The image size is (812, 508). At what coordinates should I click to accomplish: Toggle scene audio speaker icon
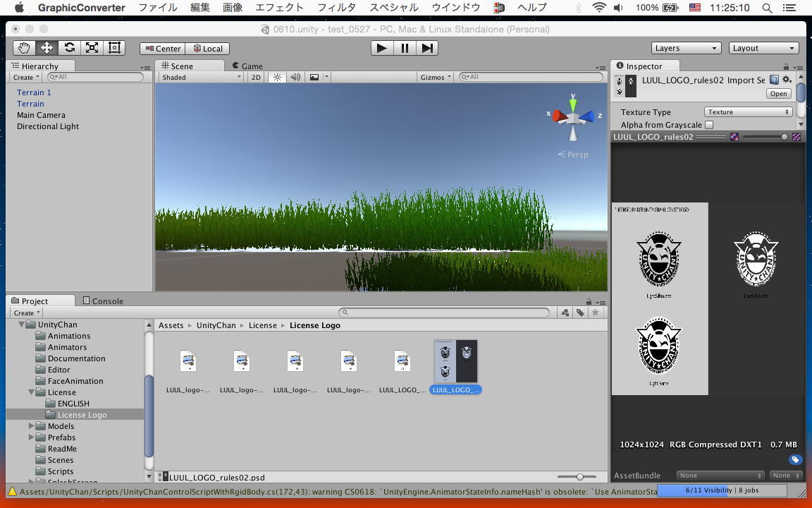click(x=295, y=78)
